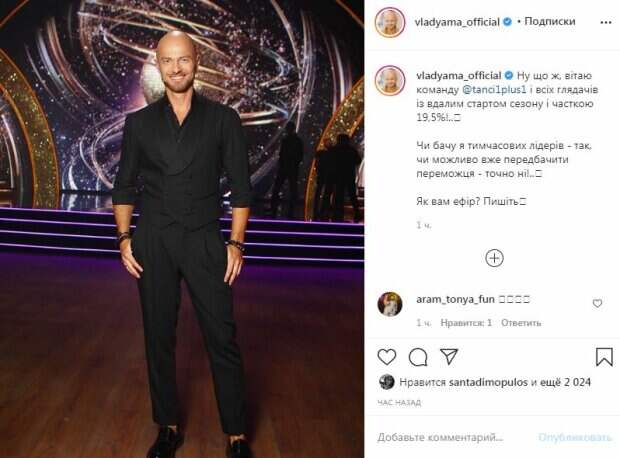
Task: Click the verified badge in the header
Action: [507, 22]
